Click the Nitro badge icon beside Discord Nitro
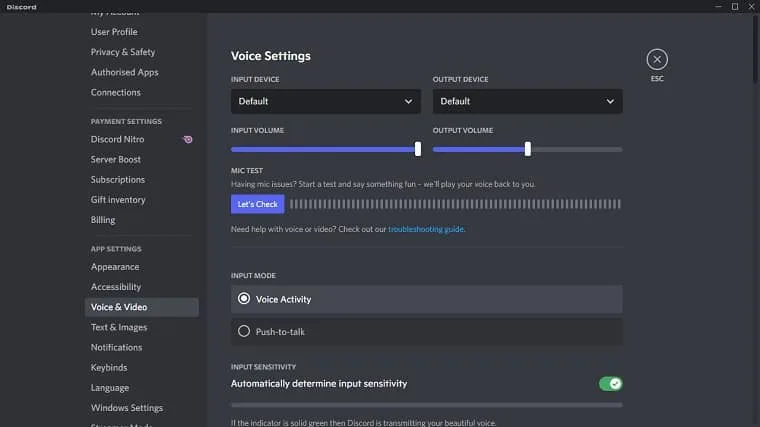The width and height of the screenshot is (760, 427). coord(188,140)
